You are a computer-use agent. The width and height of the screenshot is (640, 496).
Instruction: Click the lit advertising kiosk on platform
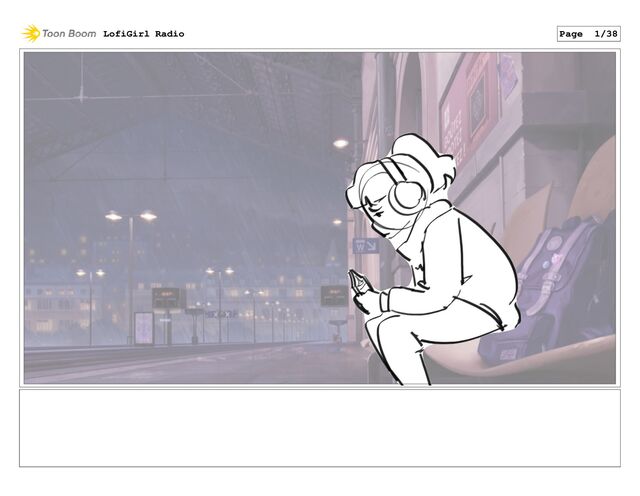[144, 328]
